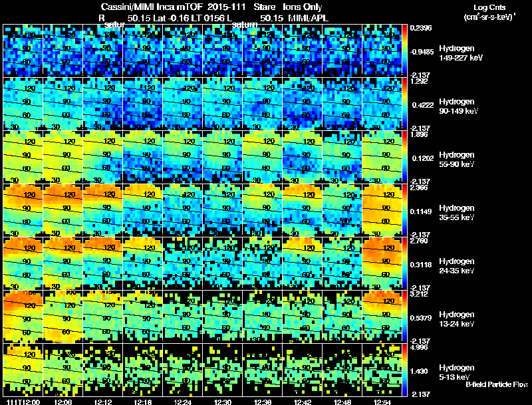532x405 pixels.
Task: Select the 12:24 time axis label
Action: [x=183, y=402]
